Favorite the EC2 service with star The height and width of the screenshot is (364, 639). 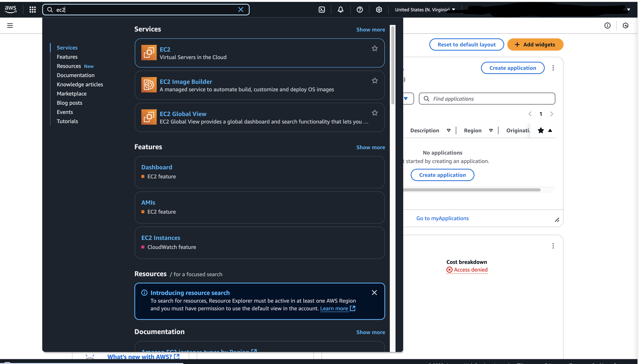coord(374,48)
